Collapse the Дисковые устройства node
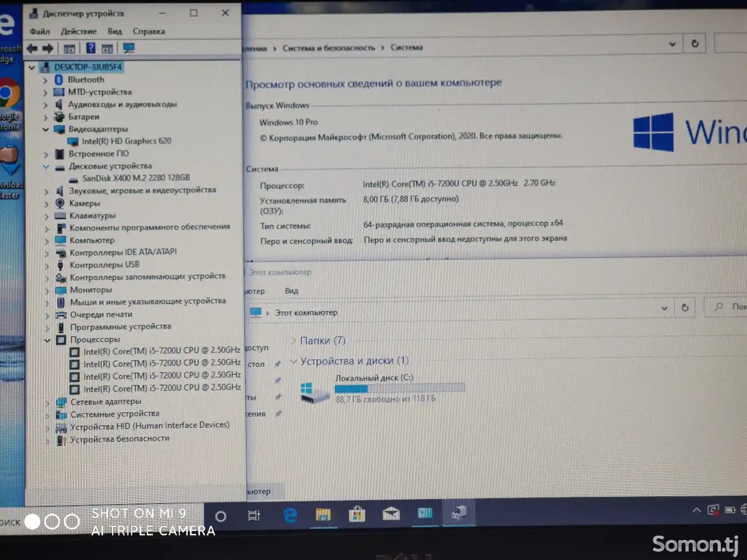 [46, 167]
